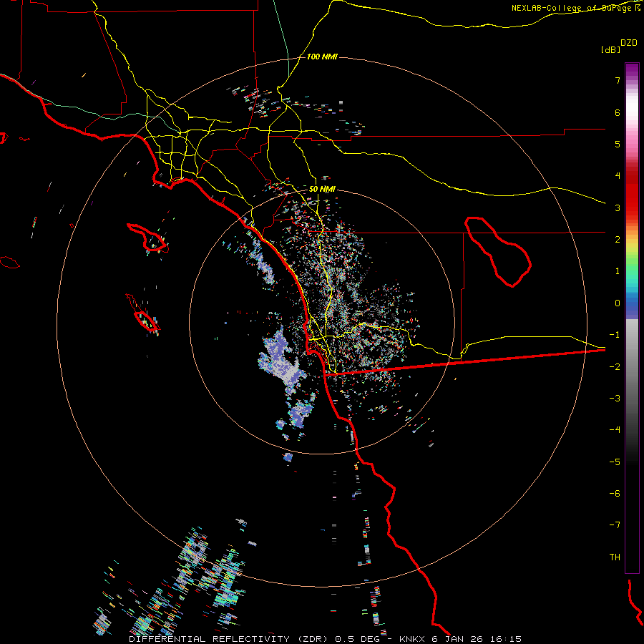Click the -7 value on the color scale
The image size is (644, 644).
pos(615,525)
